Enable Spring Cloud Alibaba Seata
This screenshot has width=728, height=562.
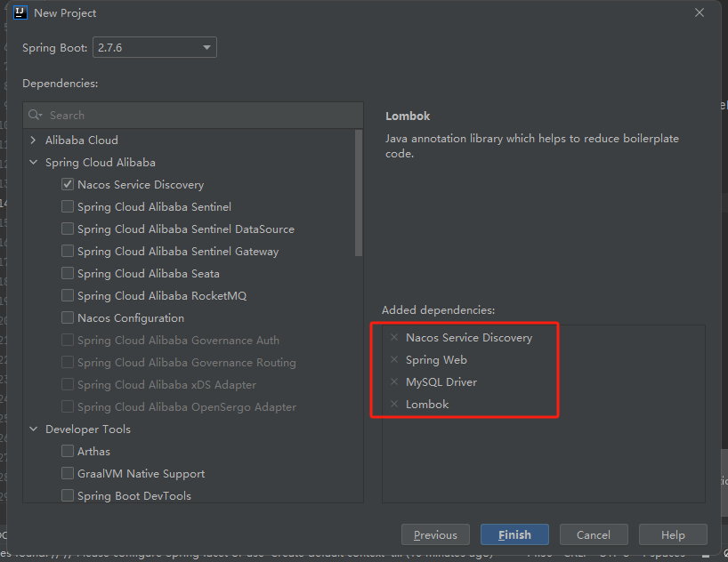(x=68, y=273)
